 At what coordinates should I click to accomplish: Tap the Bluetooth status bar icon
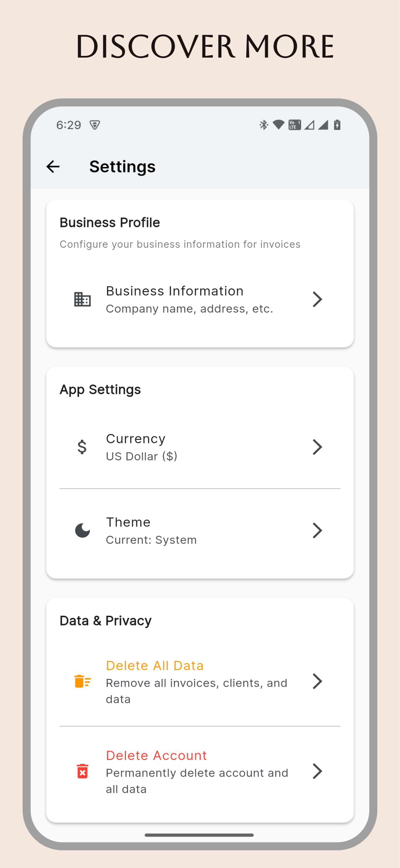[264, 125]
